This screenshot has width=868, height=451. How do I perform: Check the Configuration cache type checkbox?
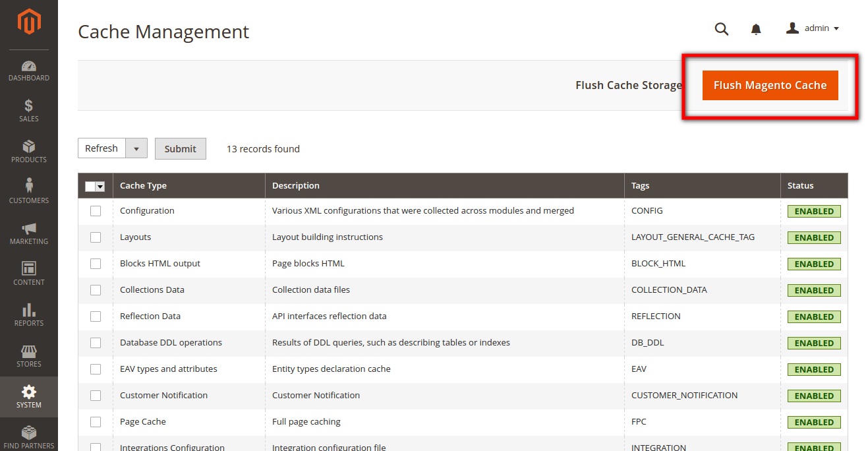[x=96, y=211]
